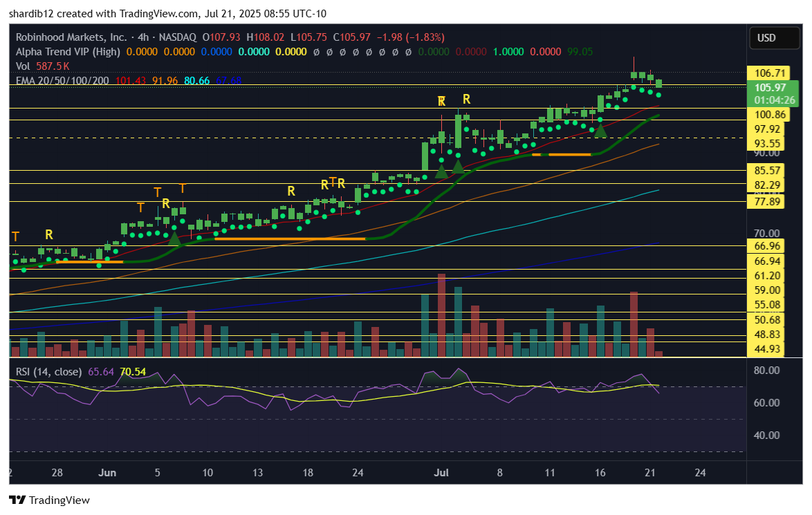Click the 80.00 tick on RSI axis

tap(767, 370)
